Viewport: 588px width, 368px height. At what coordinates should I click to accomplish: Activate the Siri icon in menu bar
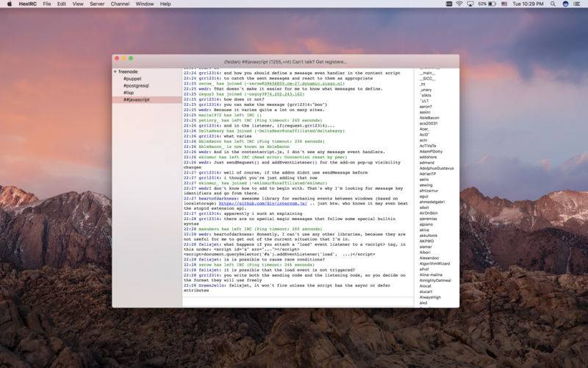565,4
